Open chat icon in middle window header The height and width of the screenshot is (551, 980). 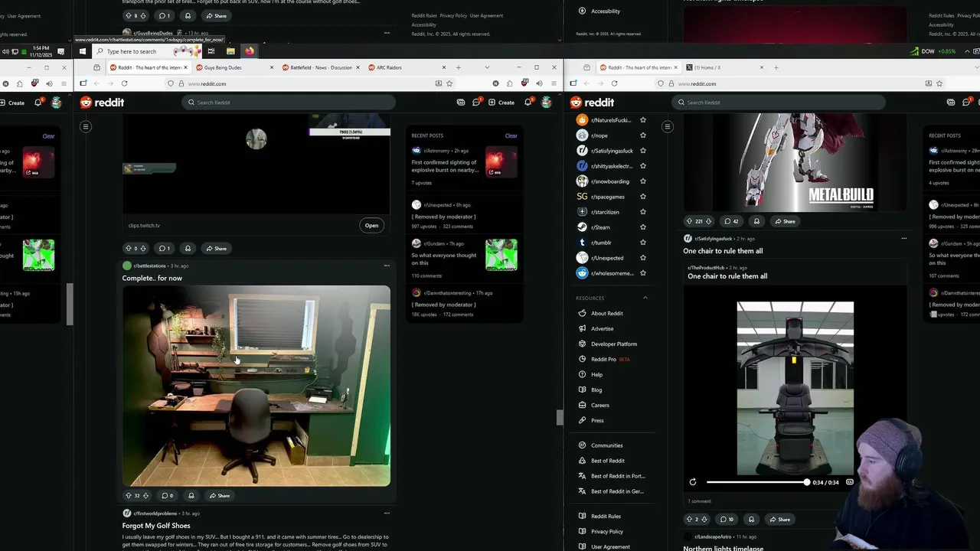[x=476, y=103]
